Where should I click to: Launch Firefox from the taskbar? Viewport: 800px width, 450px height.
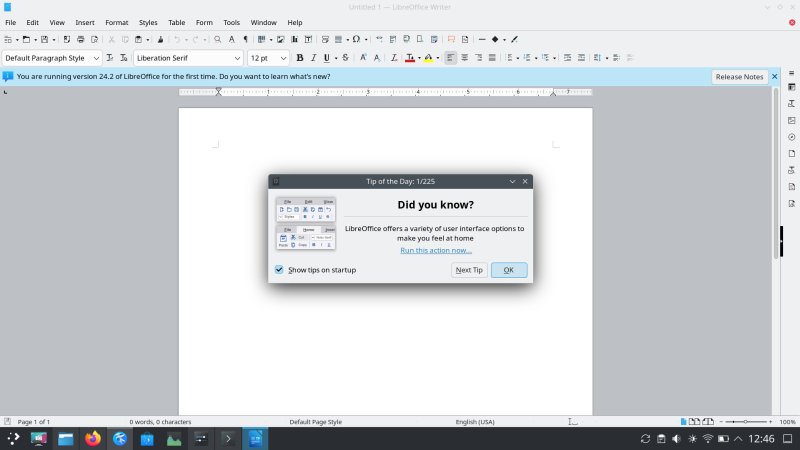pos(93,438)
